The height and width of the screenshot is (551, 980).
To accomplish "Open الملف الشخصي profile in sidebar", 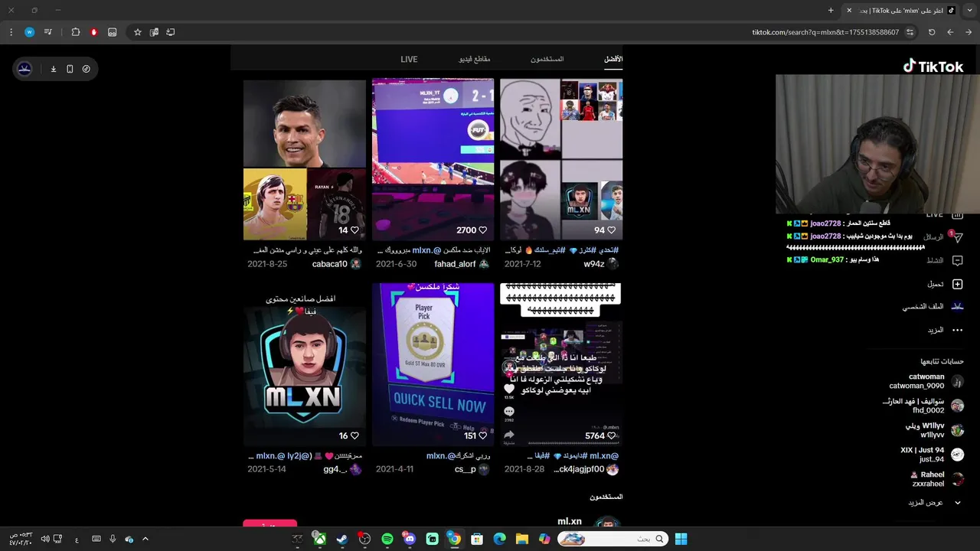I will (933, 307).
